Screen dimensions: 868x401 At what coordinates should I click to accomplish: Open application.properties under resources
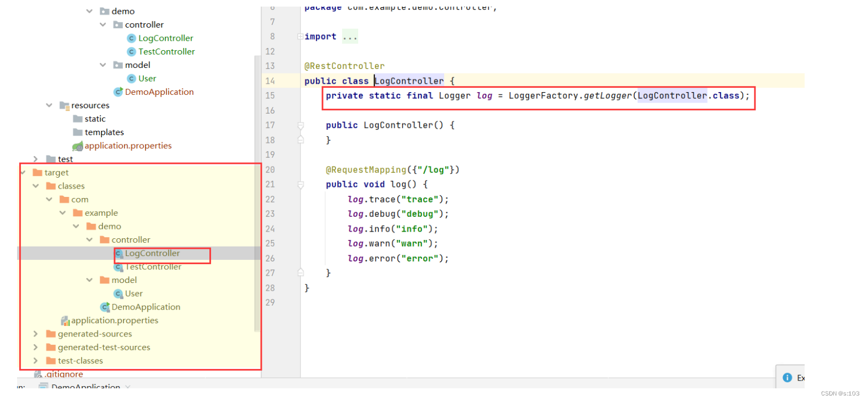(x=128, y=146)
